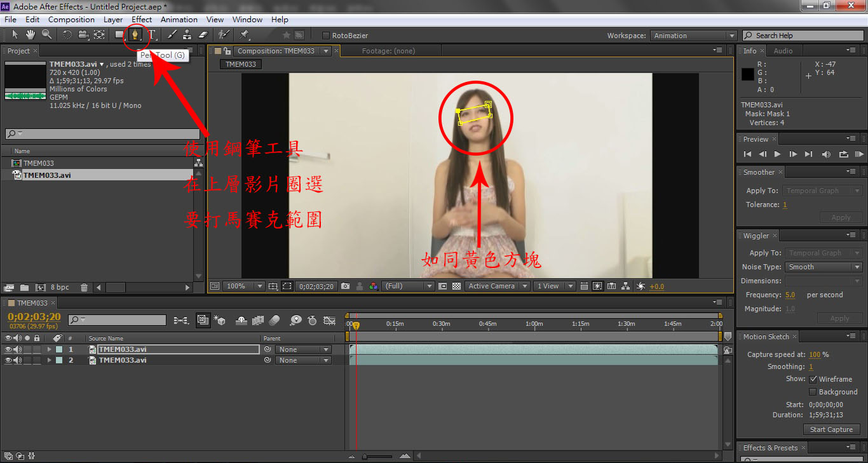Check the Background option in Motion Sketch

(x=813, y=392)
